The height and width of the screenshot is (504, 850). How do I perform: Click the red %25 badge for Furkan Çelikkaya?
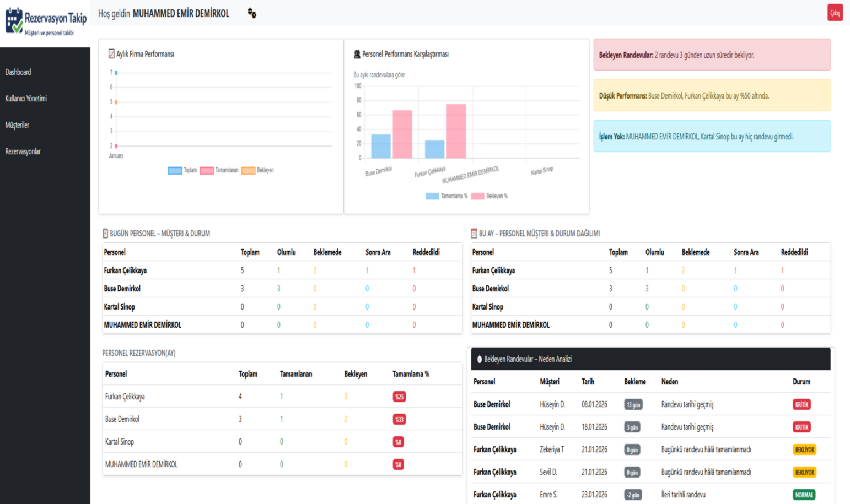[399, 397]
